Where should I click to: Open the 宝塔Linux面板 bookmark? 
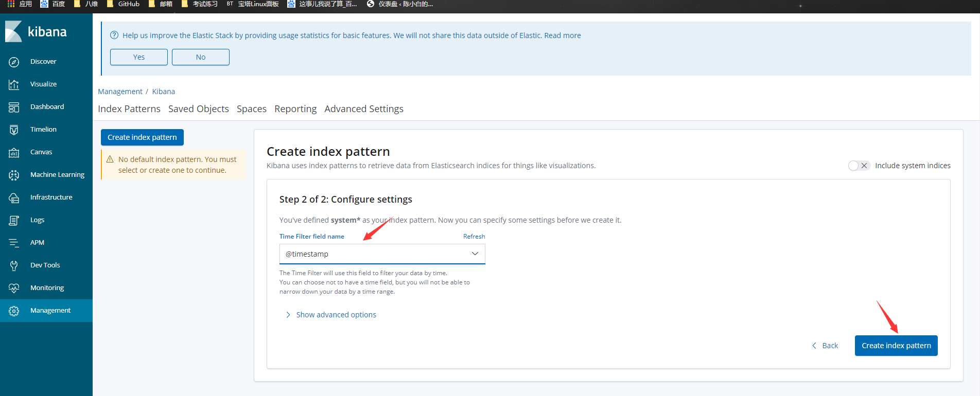click(x=253, y=4)
